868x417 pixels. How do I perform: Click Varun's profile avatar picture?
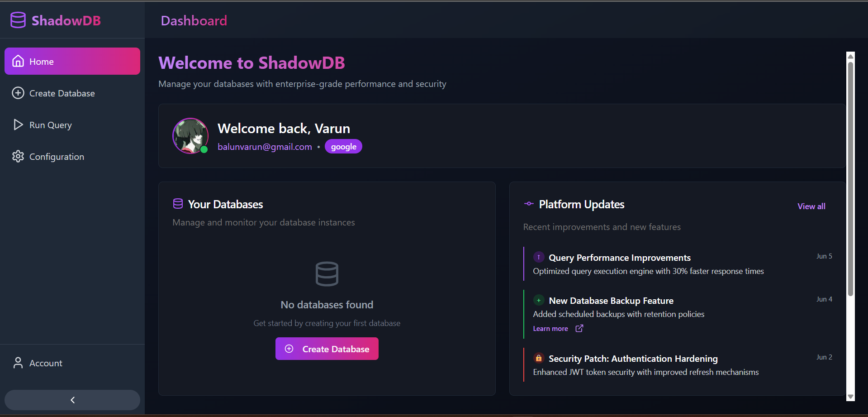tap(190, 135)
